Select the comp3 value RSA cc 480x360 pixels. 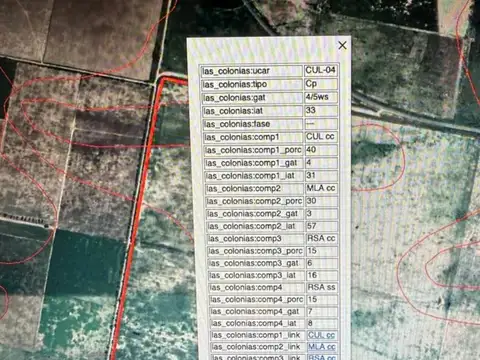tap(321, 238)
